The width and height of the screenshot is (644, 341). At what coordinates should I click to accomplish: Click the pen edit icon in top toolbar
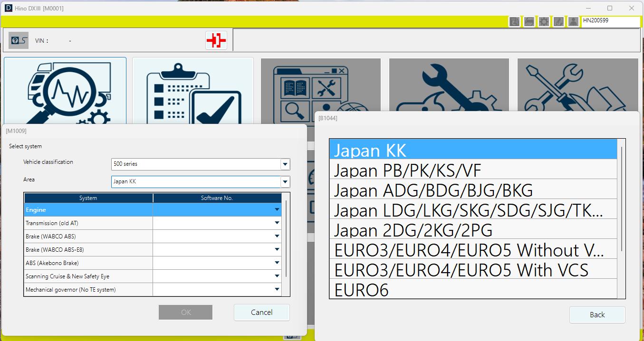pyautogui.click(x=558, y=21)
